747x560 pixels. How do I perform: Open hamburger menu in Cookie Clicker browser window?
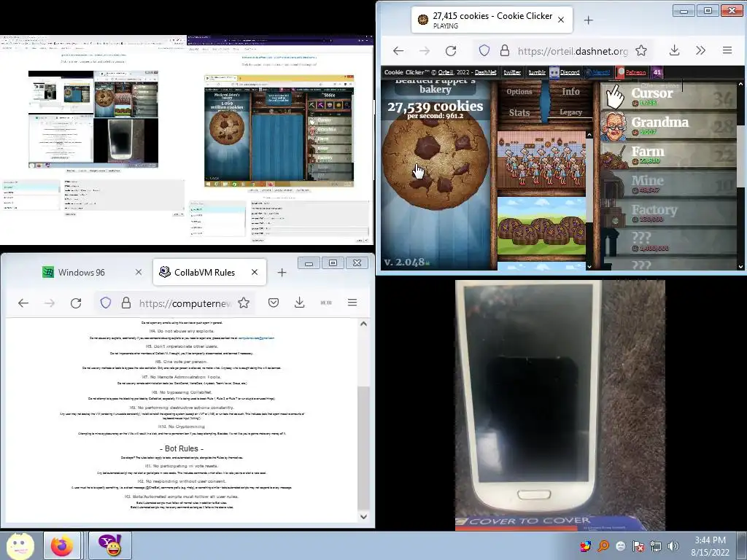727,50
